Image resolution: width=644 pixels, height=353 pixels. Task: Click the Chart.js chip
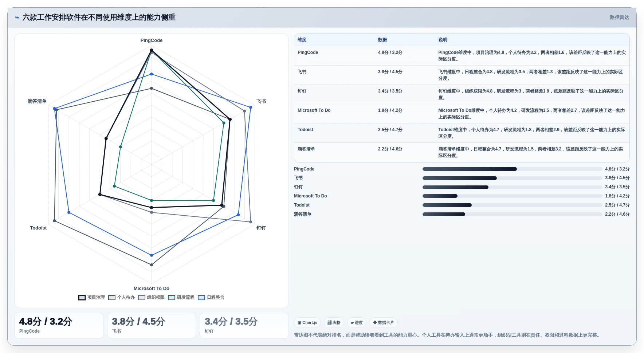[x=307, y=323]
